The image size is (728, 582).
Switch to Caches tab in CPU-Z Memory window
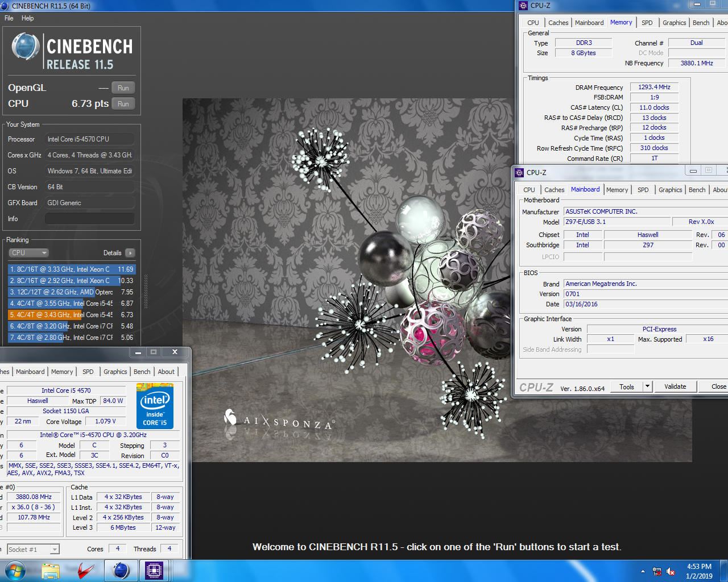click(558, 23)
